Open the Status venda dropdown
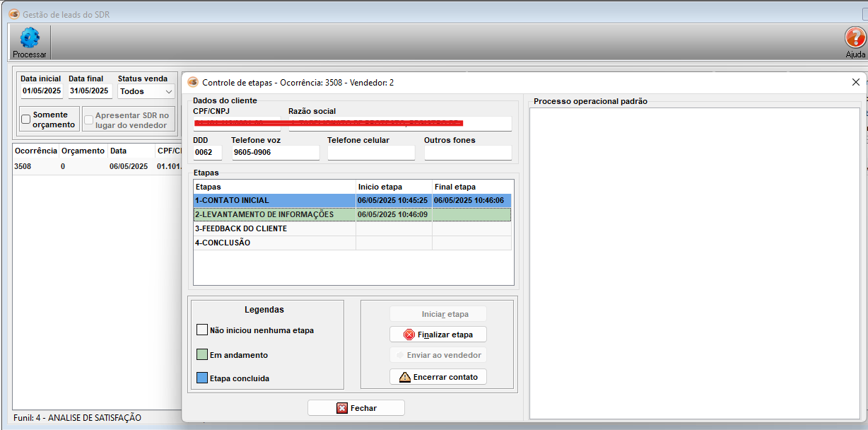 click(x=168, y=91)
